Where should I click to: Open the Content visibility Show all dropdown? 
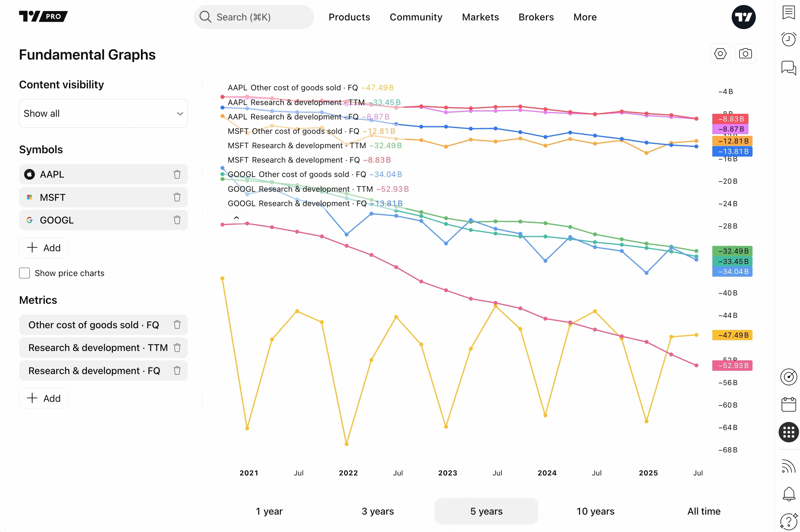click(103, 113)
